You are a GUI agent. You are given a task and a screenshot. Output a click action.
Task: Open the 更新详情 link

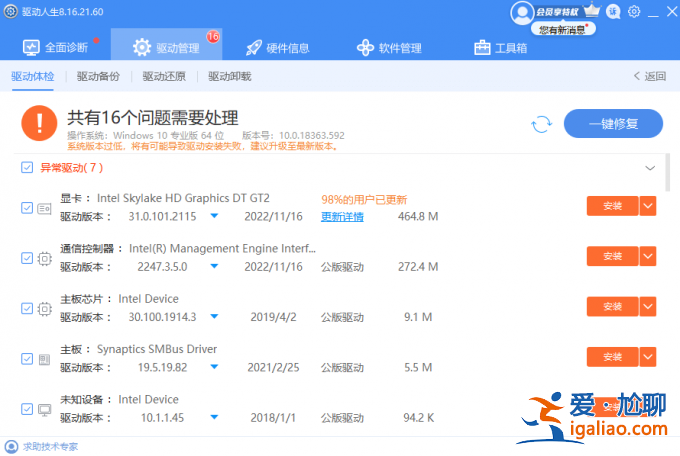[342, 217]
